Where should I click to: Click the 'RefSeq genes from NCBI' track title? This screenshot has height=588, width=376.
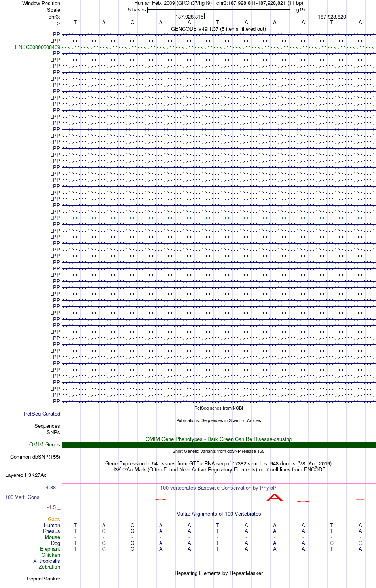click(218, 408)
